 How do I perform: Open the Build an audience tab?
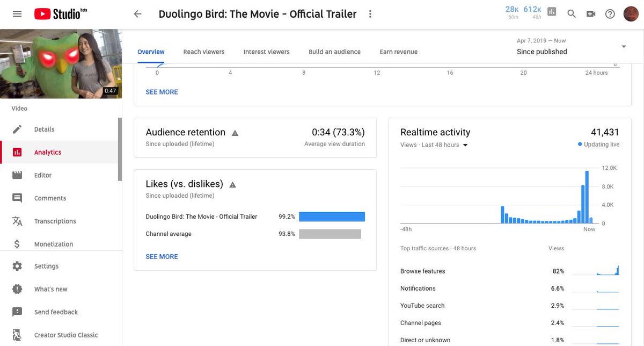334,52
